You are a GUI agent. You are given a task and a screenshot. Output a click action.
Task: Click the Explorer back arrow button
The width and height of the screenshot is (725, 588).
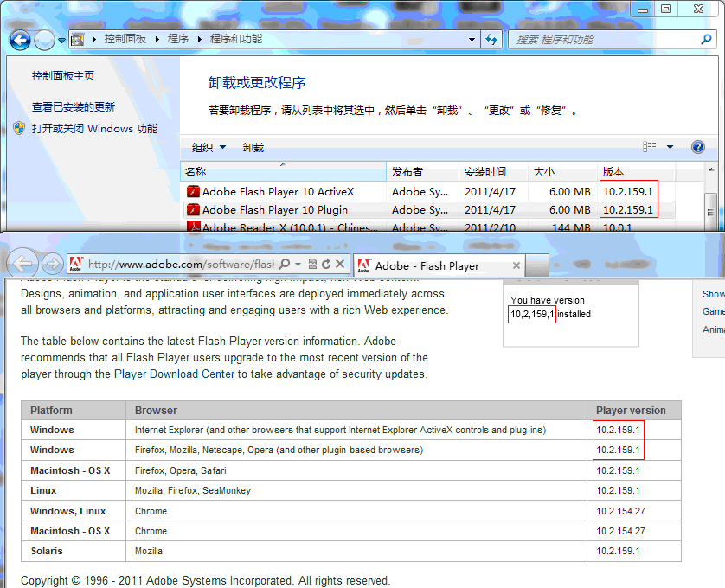[20, 40]
